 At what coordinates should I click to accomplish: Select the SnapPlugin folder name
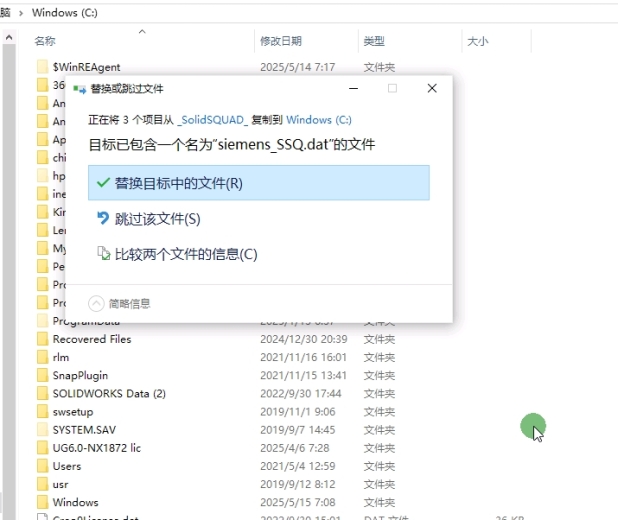[x=80, y=375]
